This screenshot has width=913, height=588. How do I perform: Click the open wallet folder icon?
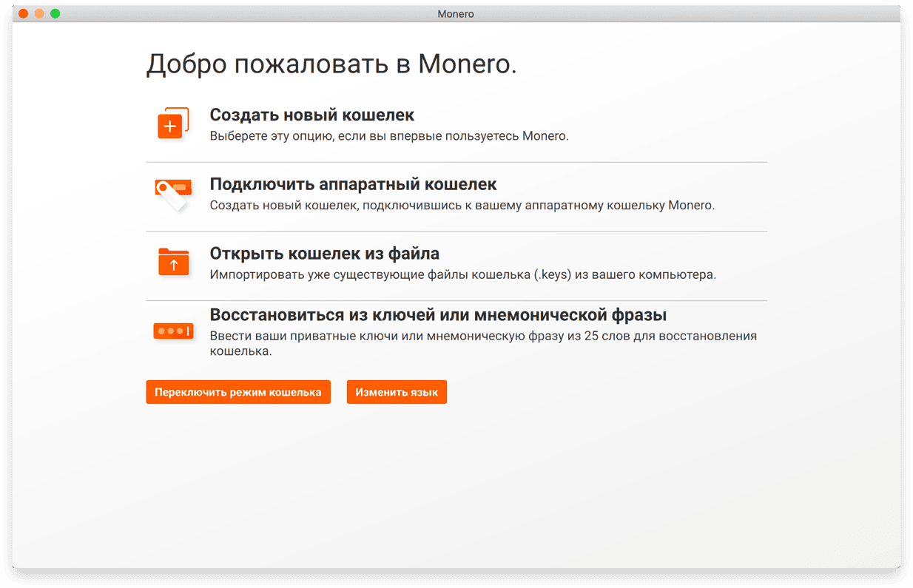click(174, 262)
